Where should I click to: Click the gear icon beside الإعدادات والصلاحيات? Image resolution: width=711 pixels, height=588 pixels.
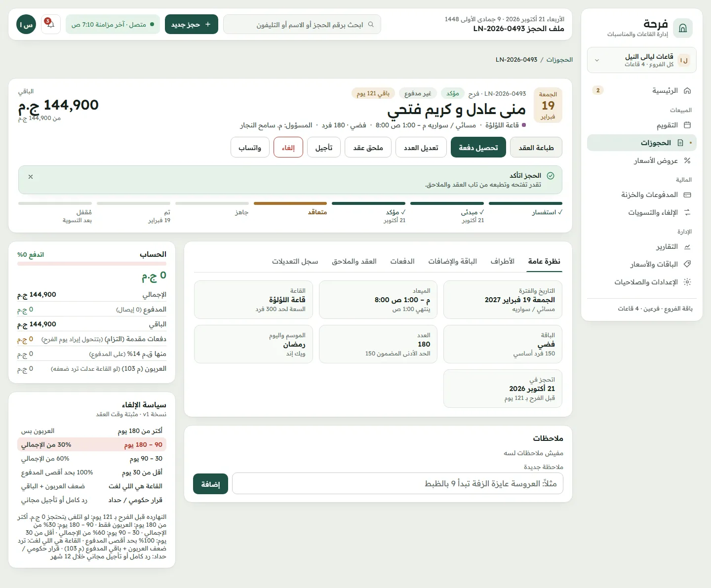click(x=687, y=282)
